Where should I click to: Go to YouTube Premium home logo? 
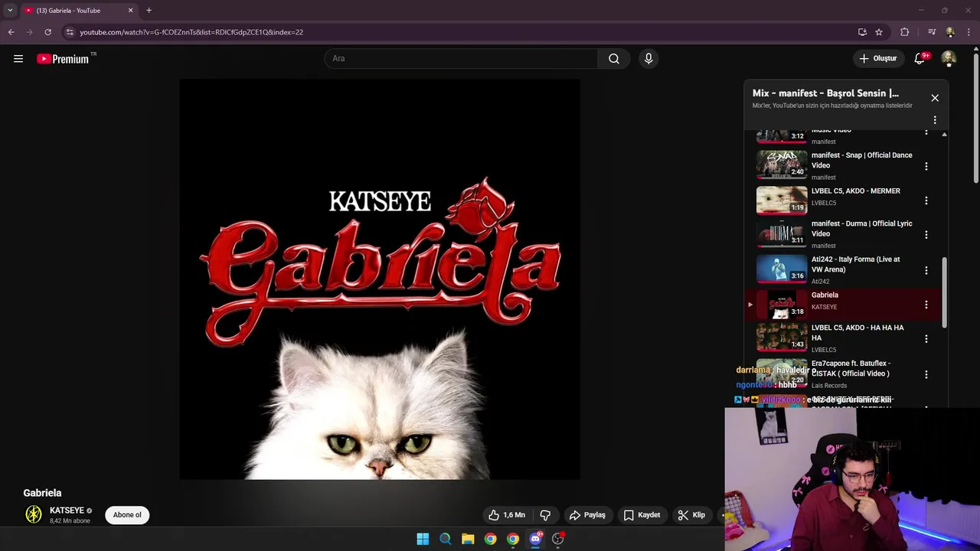63,59
